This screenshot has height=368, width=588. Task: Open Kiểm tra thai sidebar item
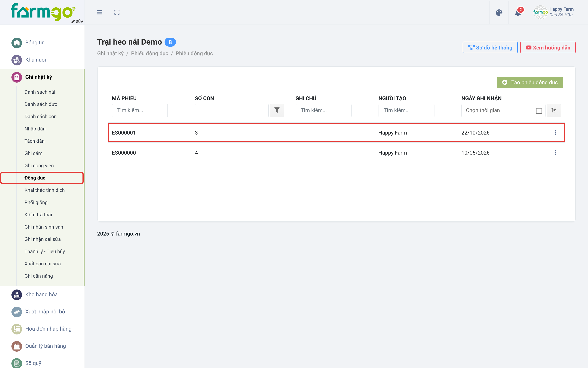[x=38, y=215]
